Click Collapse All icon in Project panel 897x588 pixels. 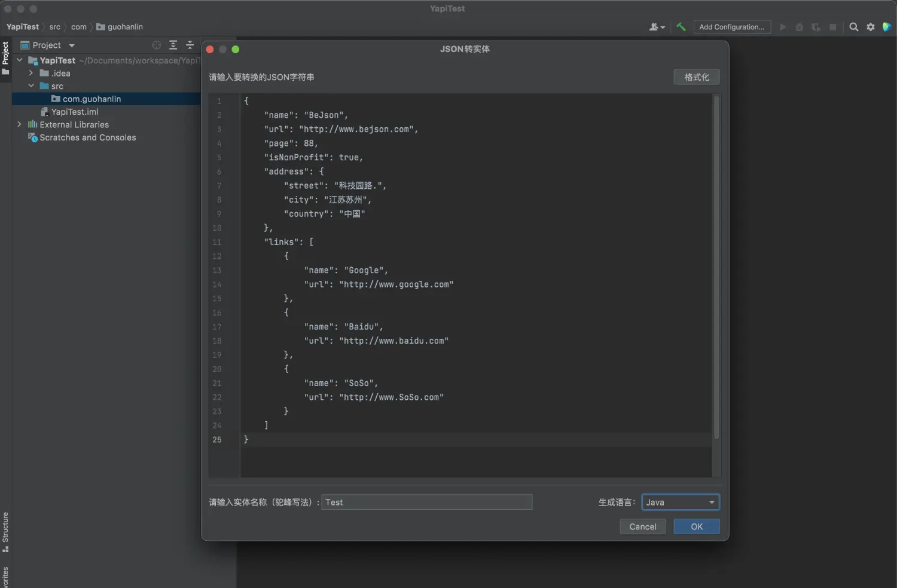(x=190, y=45)
